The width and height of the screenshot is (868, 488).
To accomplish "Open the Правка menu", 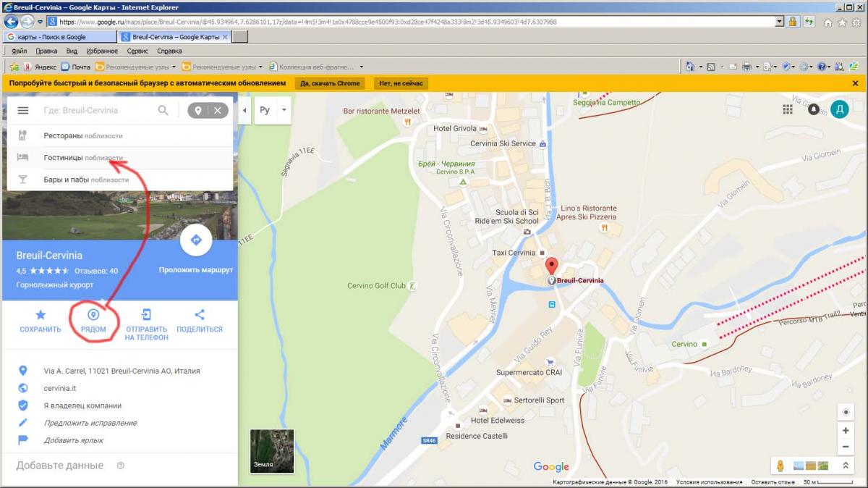I will click(46, 51).
